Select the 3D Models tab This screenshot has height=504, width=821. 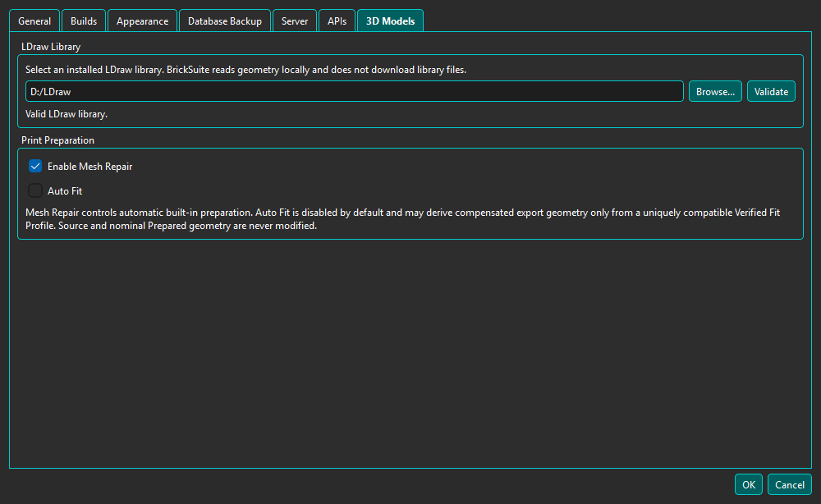tap(390, 21)
